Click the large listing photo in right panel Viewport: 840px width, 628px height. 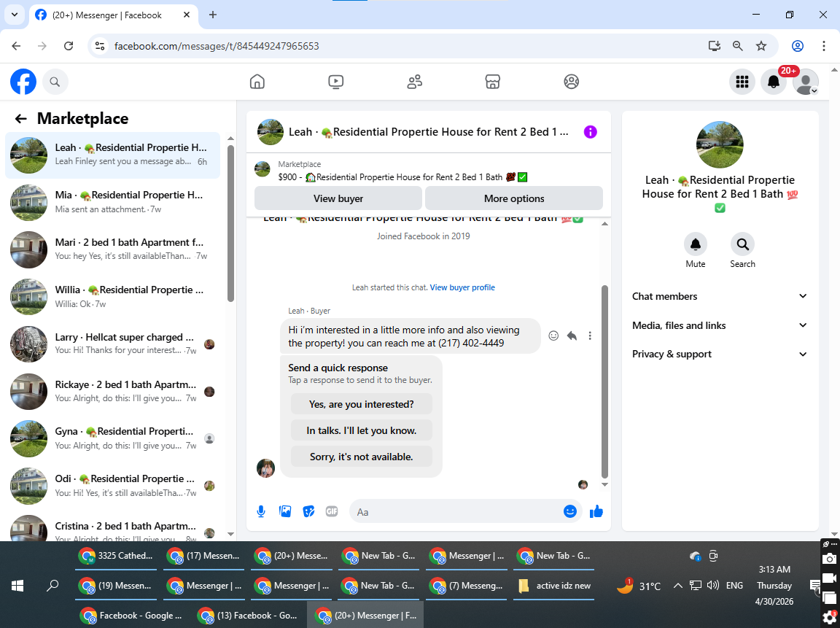[x=720, y=144]
